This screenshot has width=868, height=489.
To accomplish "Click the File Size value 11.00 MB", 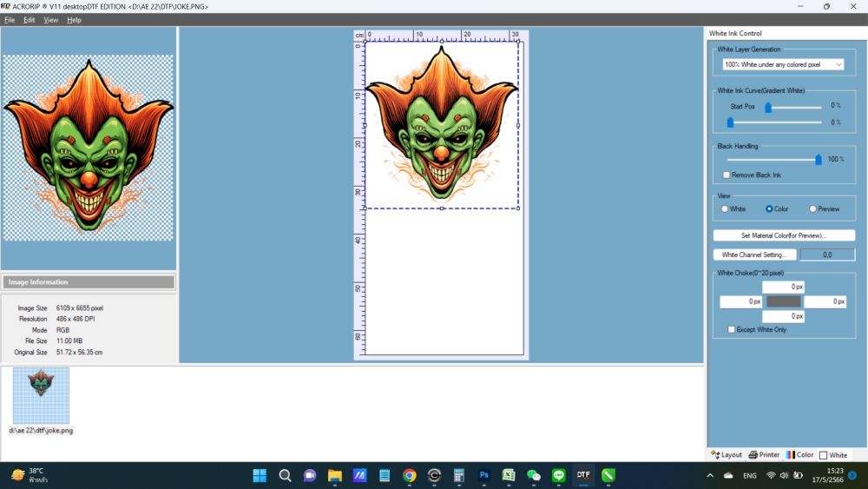I will tap(69, 341).
